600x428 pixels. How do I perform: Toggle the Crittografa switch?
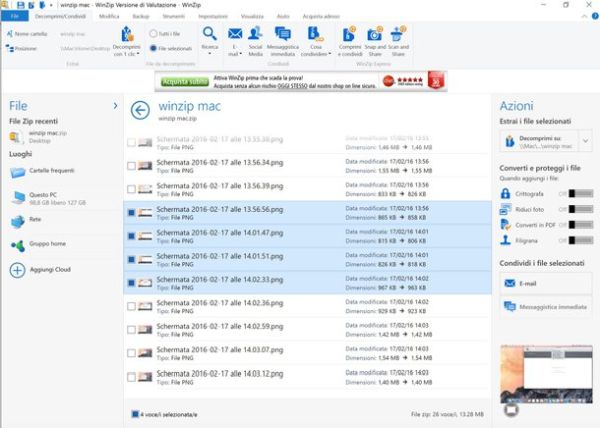(580, 194)
